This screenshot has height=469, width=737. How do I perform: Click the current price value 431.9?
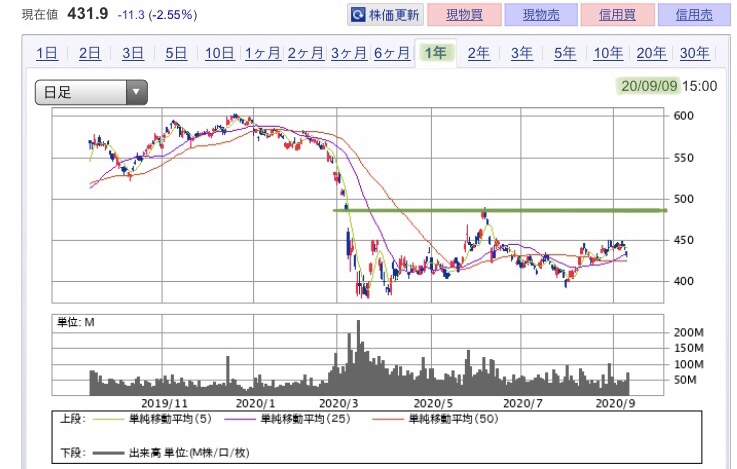87,14
